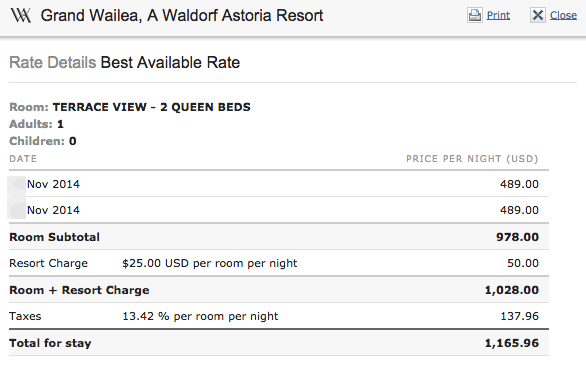Screen dimensions: 586x365
Task: Click the second Nov 2014 date row
Action: coord(279,210)
